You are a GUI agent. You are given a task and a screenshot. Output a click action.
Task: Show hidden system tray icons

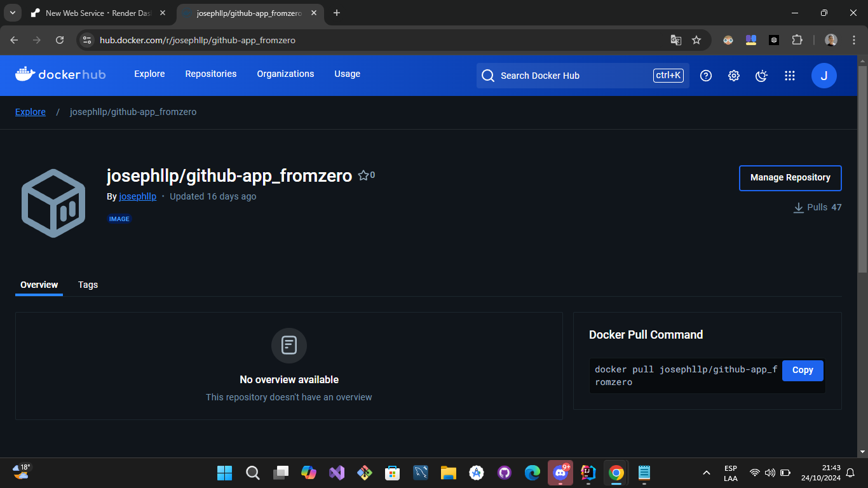tap(706, 473)
